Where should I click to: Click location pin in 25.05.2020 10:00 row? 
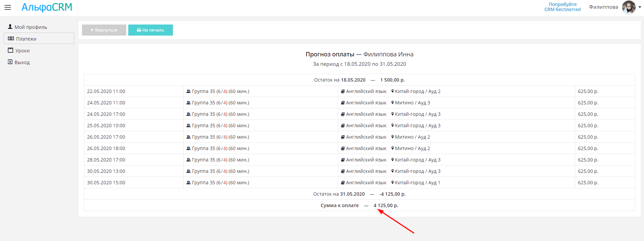pos(392,126)
